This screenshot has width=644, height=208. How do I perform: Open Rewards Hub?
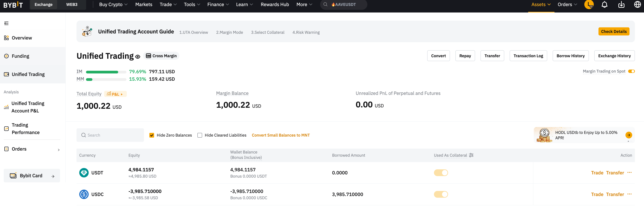[275, 5]
